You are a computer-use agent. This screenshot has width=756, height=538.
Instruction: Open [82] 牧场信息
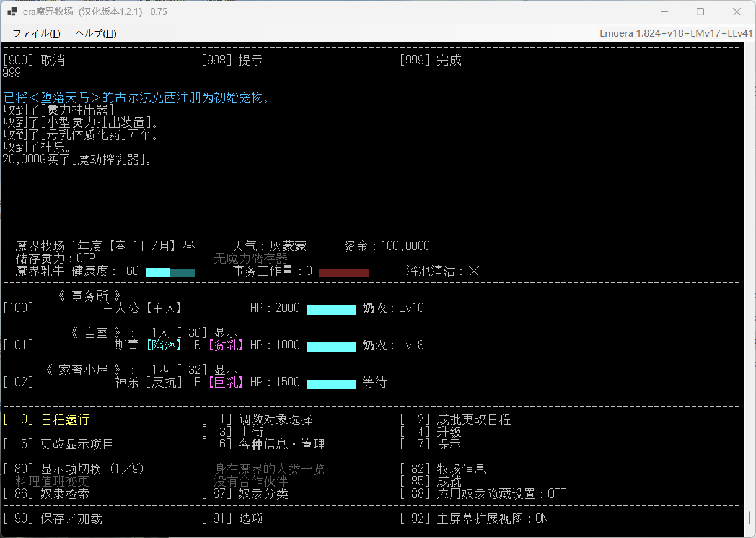pyautogui.click(x=443, y=469)
